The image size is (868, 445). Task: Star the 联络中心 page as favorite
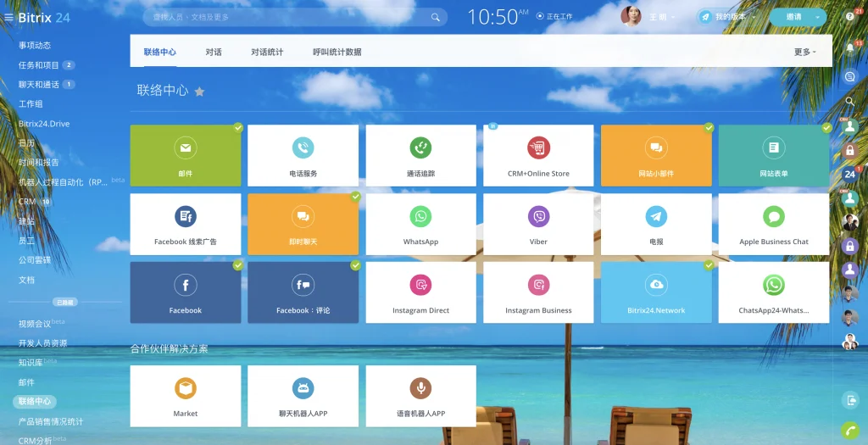click(200, 92)
